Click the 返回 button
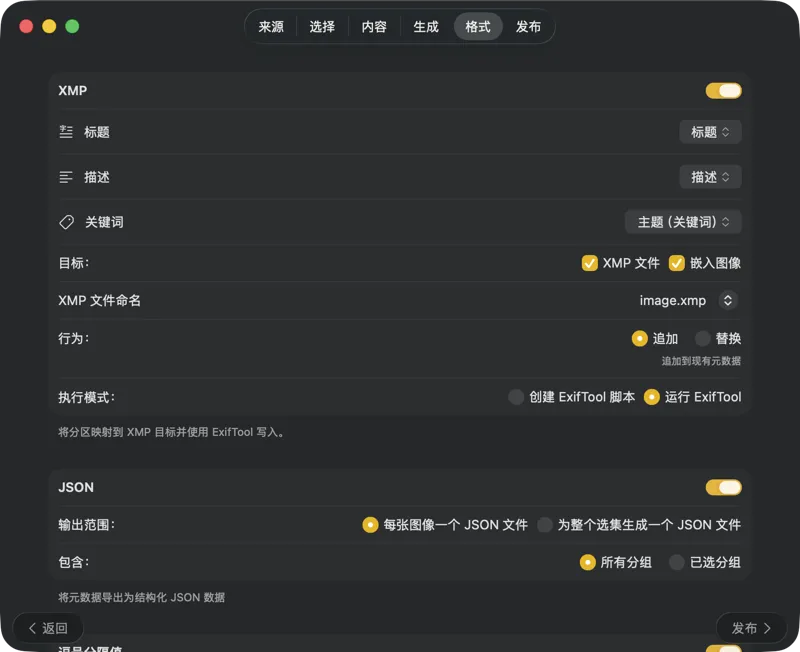The height and width of the screenshot is (652, 800). tap(48, 628)
